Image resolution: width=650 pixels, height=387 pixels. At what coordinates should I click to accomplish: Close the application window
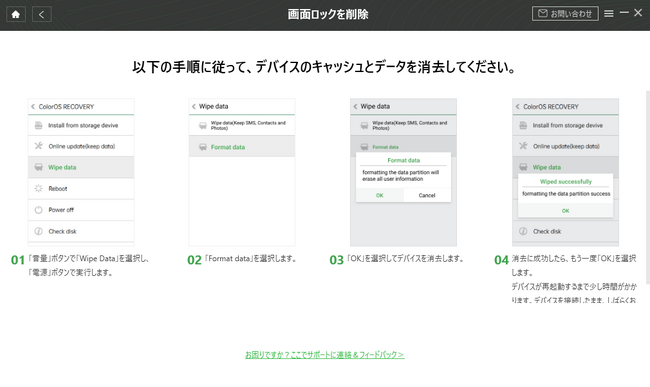point(638,13)
